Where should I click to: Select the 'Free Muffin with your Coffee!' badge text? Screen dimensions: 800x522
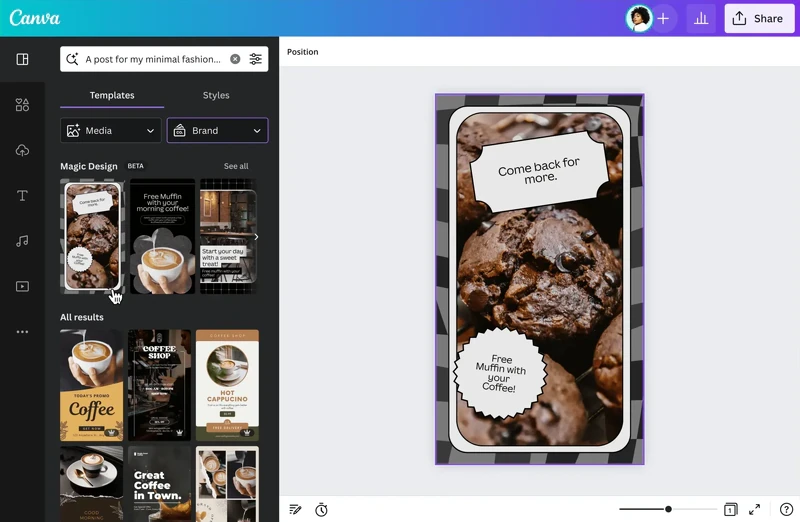(x=500, y=374)
